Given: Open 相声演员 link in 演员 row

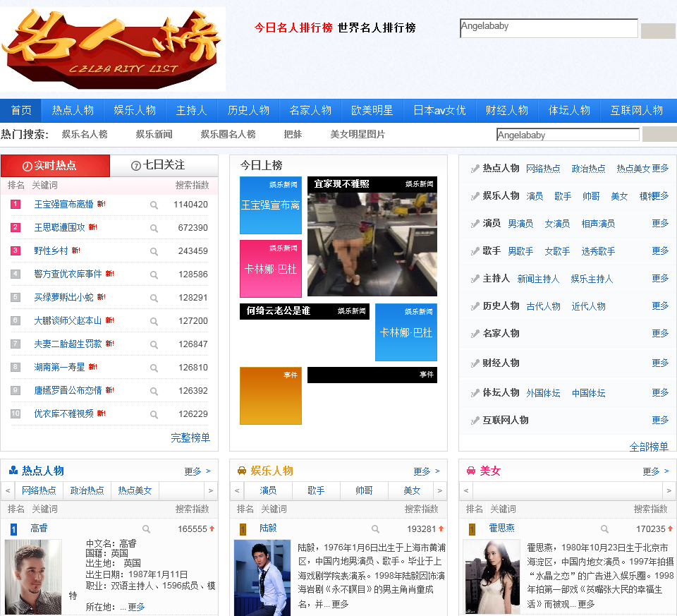Looking at the screenshot, I should (598, 224).
